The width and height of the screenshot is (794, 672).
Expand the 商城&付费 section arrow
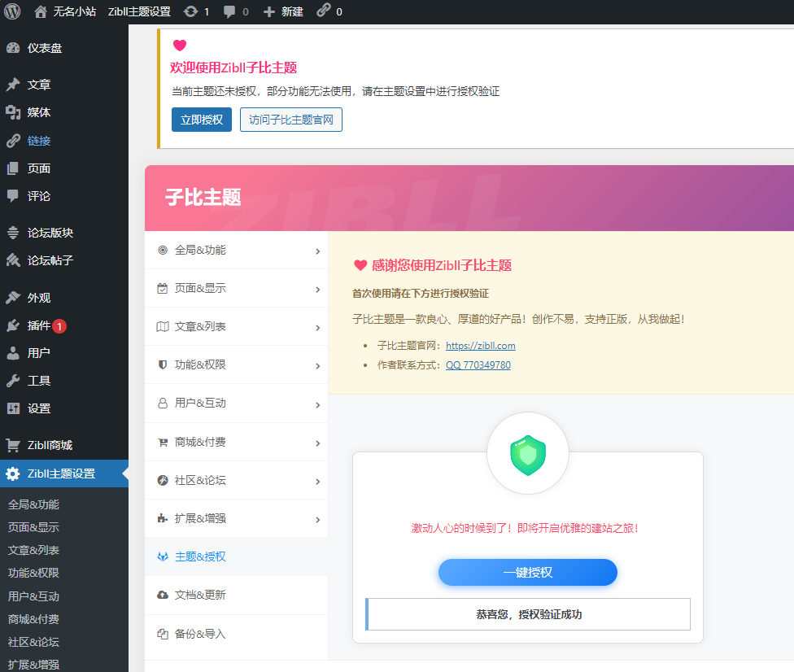[x=317, y=443]
